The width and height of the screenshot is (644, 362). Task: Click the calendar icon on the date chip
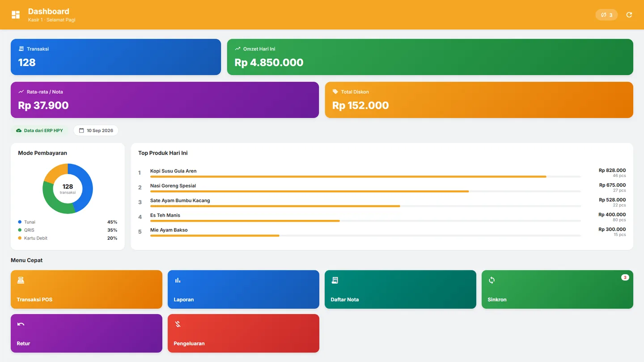[x=81, y=130]
